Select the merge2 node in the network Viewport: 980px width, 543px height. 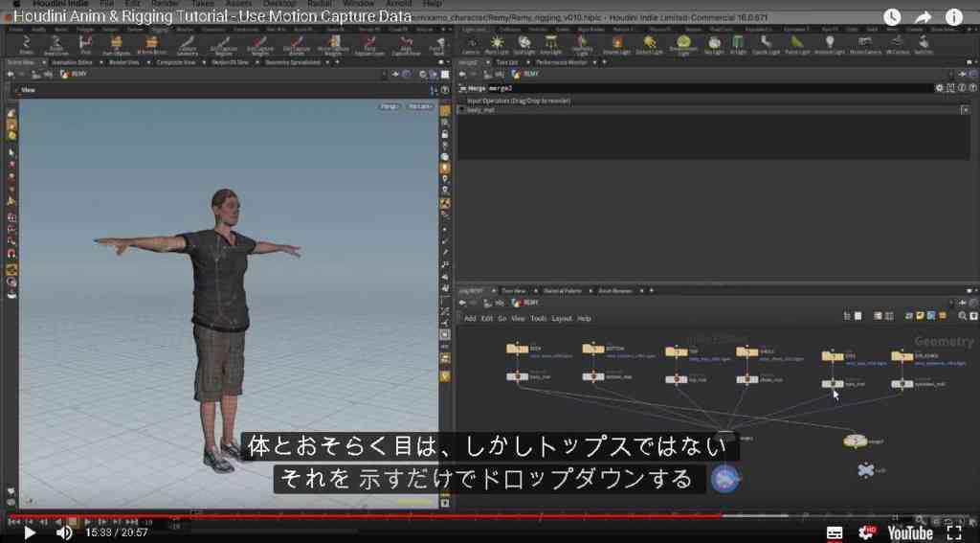857,441
